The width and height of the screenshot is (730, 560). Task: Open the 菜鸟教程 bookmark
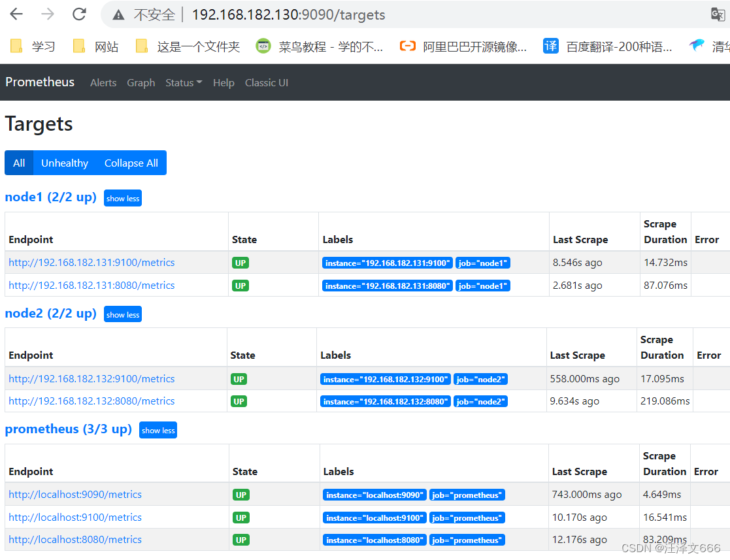tap(320, 46)
